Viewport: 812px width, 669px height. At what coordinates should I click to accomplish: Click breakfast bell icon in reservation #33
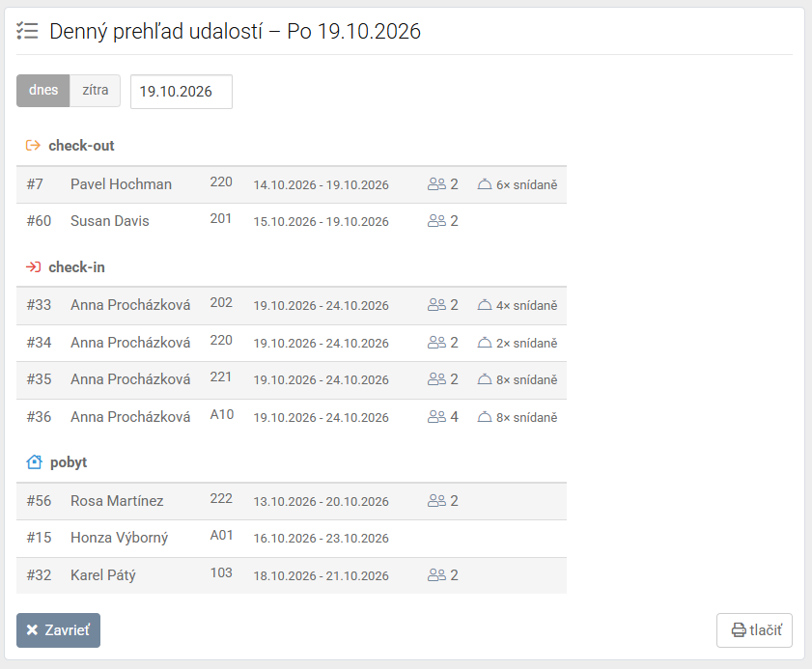click(485, 305)
